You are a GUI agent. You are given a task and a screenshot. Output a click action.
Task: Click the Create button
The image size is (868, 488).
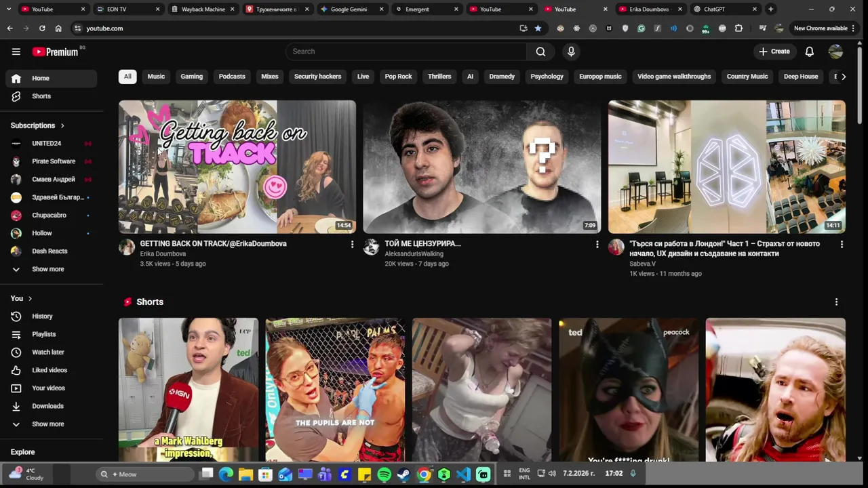pyautogui.click(x=774, y=52)
